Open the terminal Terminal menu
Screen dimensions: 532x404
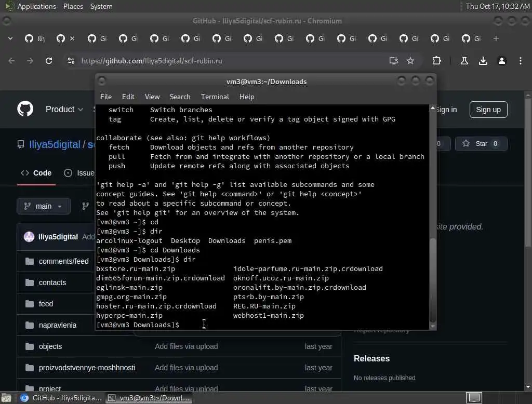[215, 97]
